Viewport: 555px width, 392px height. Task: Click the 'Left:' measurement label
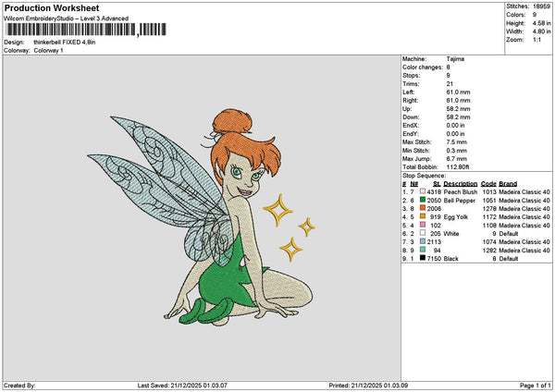[x=408, y=92]
